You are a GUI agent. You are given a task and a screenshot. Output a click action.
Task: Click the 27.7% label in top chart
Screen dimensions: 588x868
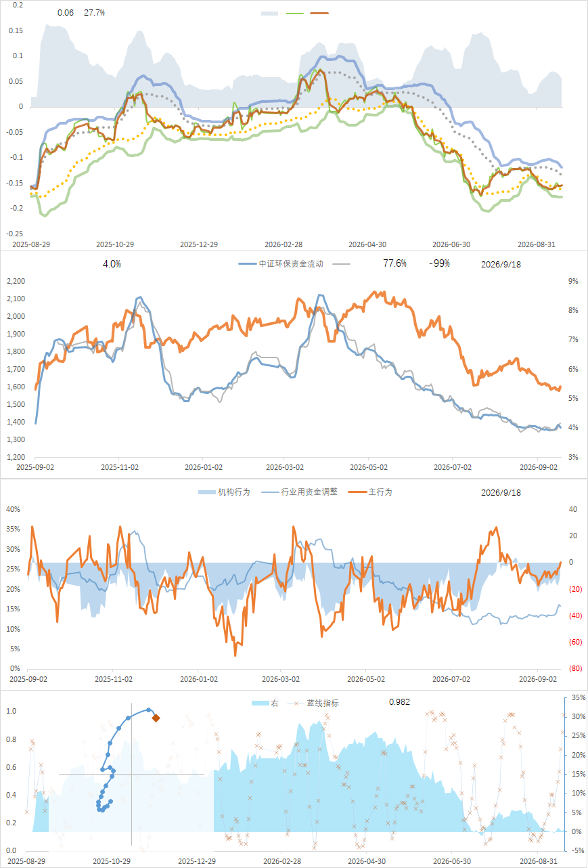pos(94,13)
